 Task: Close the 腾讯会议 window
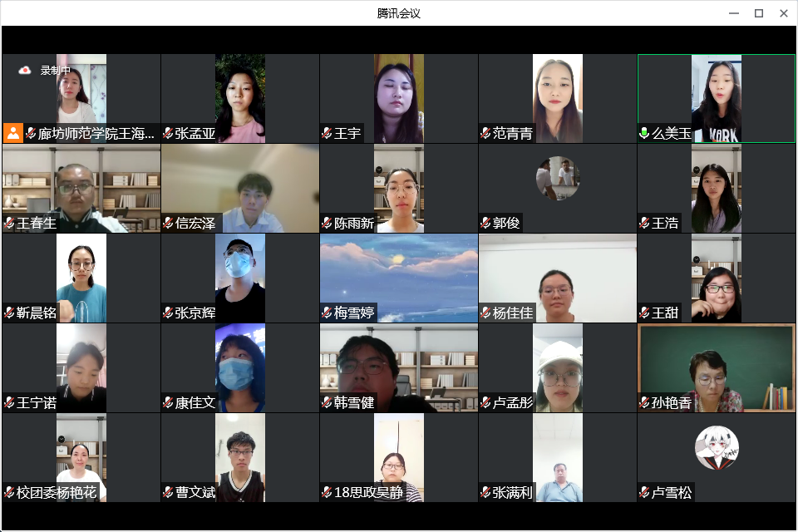click(x=784, y=13)
